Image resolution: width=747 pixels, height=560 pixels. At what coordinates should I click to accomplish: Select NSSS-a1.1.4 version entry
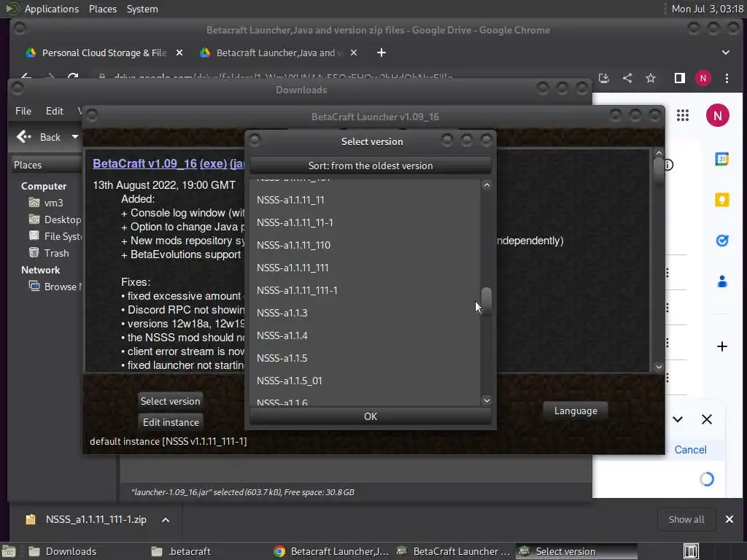[365, 335]
